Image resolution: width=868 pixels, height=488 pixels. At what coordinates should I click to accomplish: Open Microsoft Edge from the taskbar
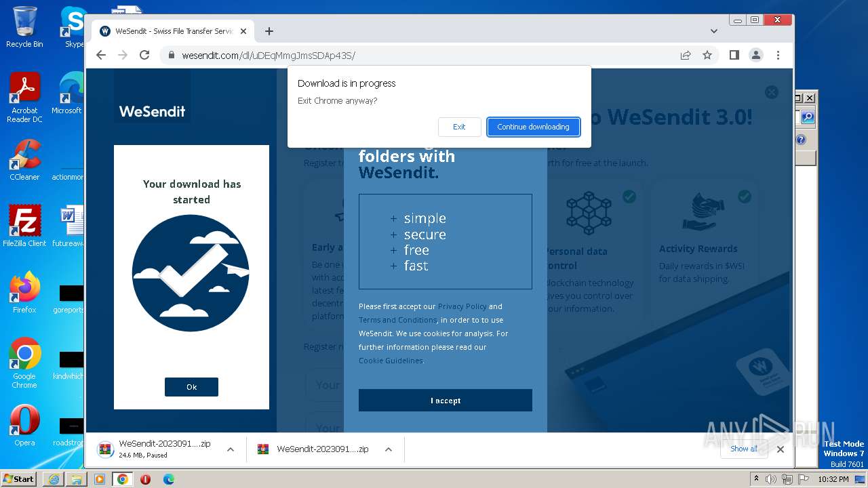click(169, 479)
